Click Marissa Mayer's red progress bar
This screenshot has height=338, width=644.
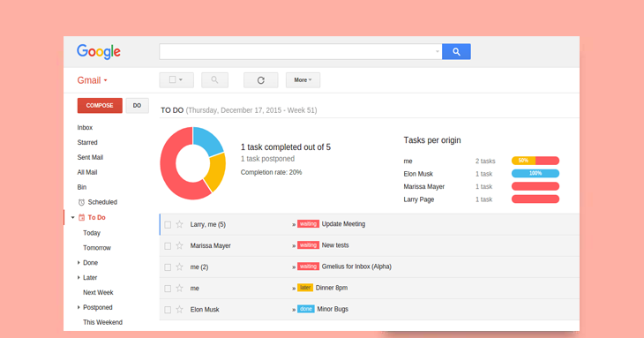[x=535, y=186]
